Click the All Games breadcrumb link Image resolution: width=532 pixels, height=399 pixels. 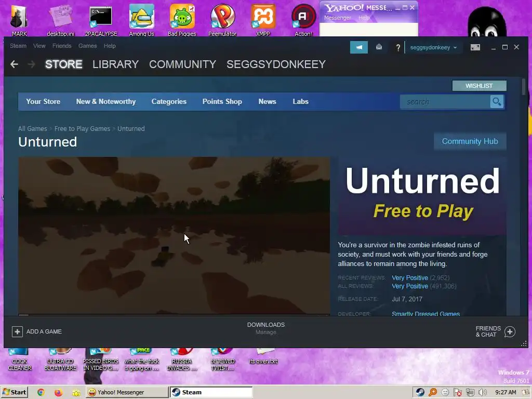point(33,129)
